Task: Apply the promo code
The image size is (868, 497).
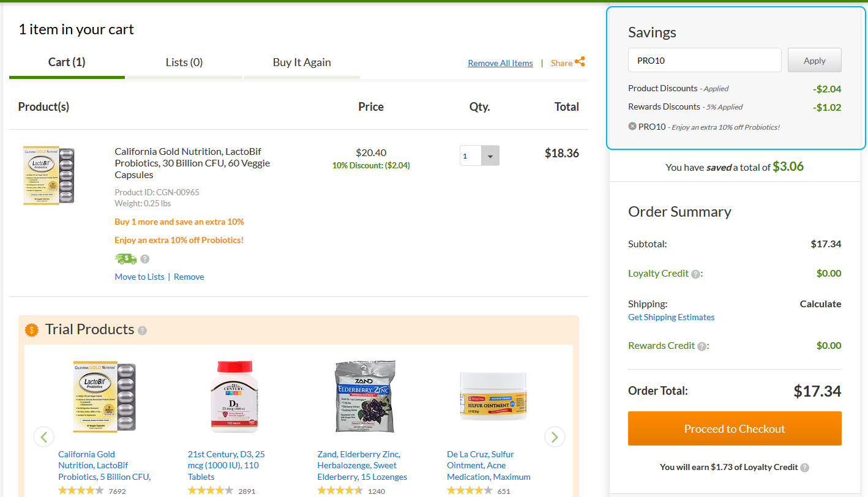Action: 814,61
